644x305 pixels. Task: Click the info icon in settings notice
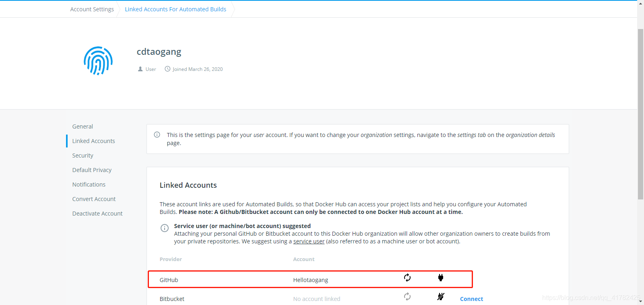point(157,135)
